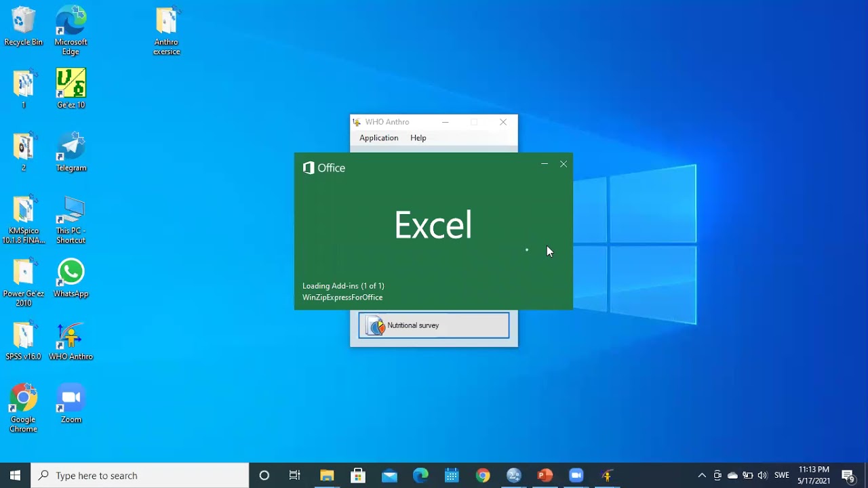The image size is (868, 488).
Task: Close the Excel splash screen
Action: [564, 164]
